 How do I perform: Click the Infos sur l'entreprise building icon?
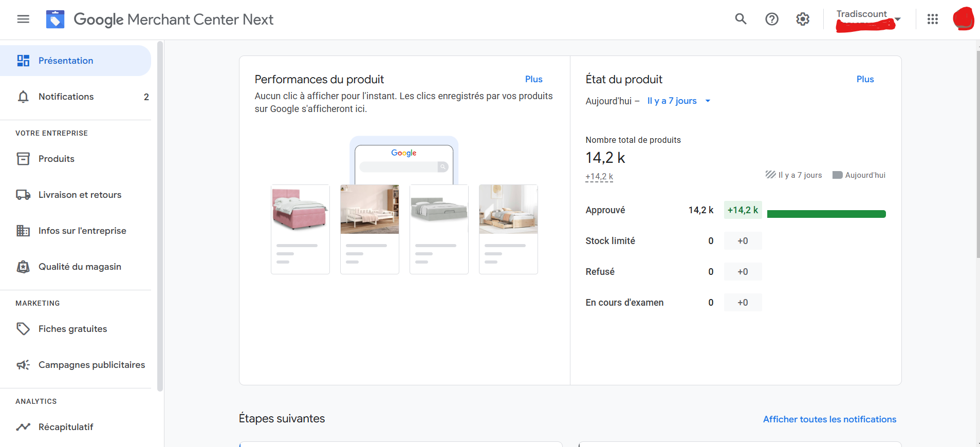pos(23,231)
